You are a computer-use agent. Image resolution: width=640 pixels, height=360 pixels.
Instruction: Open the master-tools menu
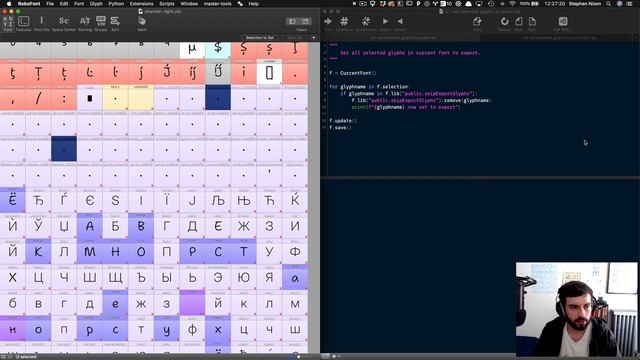pos(218,4)
